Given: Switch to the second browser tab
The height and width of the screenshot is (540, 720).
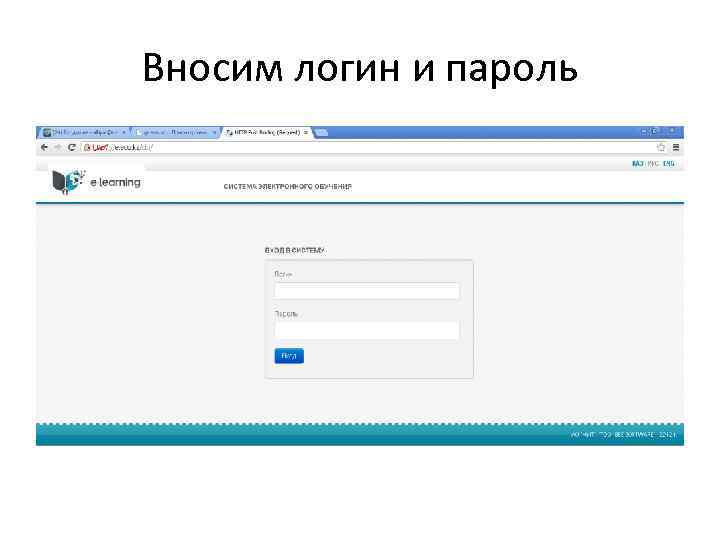Looking at the screenshot, I should pos(174,132).
